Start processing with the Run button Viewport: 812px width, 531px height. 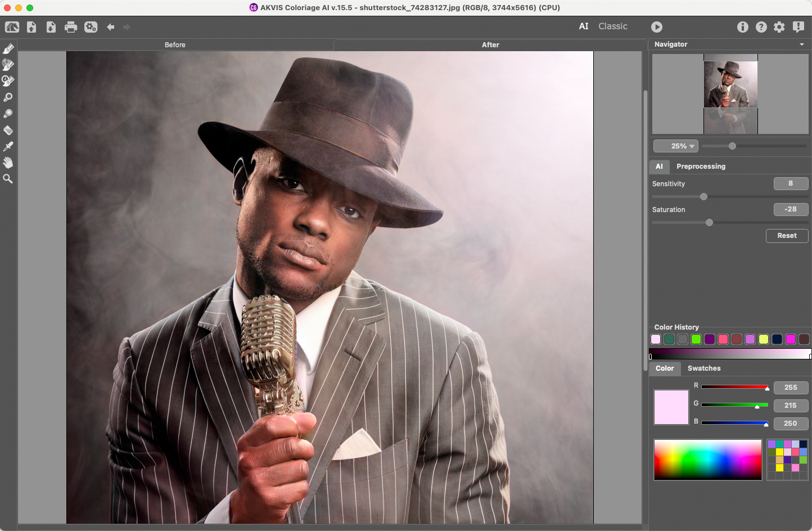657,27
